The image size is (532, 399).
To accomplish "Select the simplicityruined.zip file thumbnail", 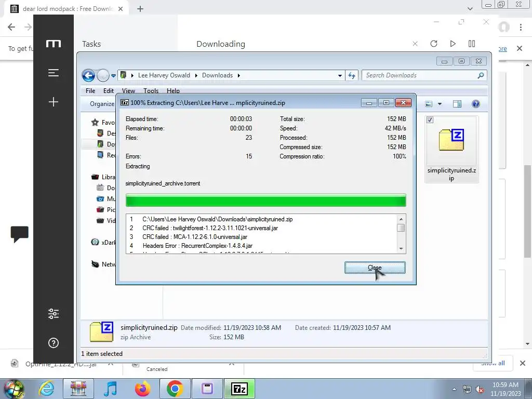I will tap(451, 140).
